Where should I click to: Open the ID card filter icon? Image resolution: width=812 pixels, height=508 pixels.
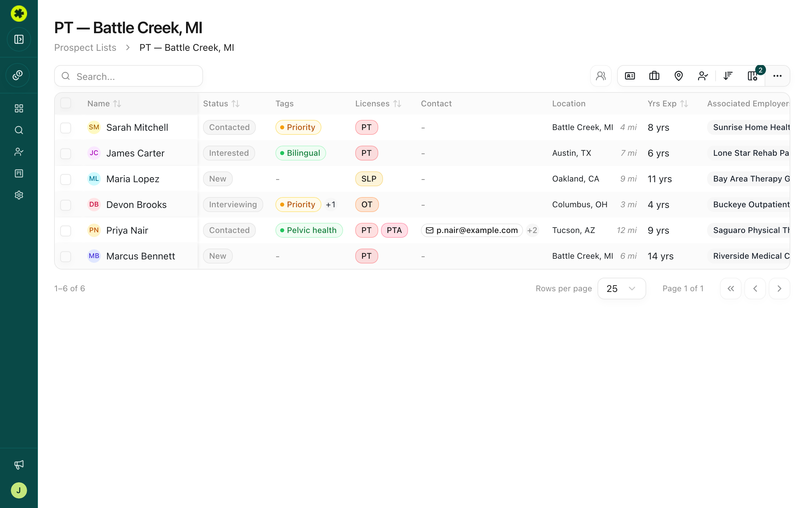click(630, 76)
